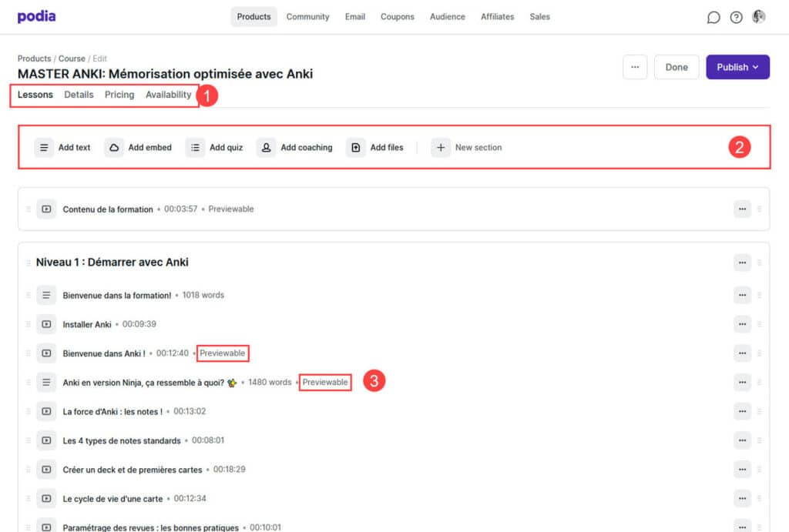This screenshot has width=789, height=532.
Task: Click video icon of La force d'Anki
Action: click(x=46, y=411)
